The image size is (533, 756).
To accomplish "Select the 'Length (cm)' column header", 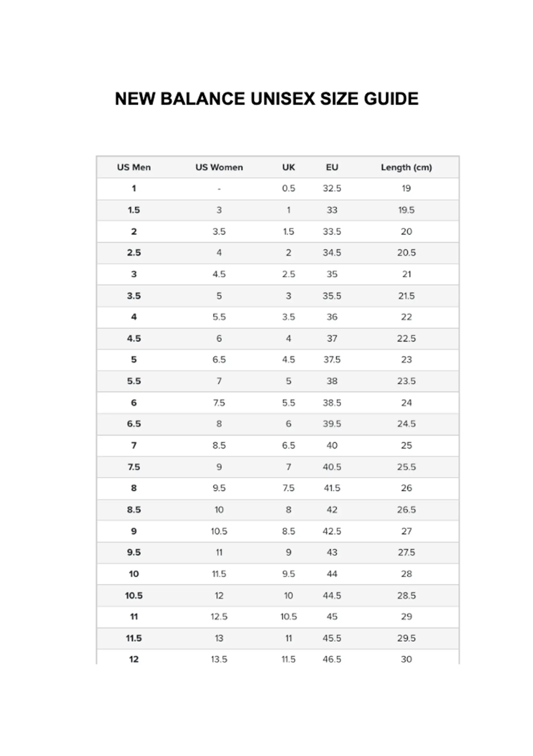I will 406,167.
